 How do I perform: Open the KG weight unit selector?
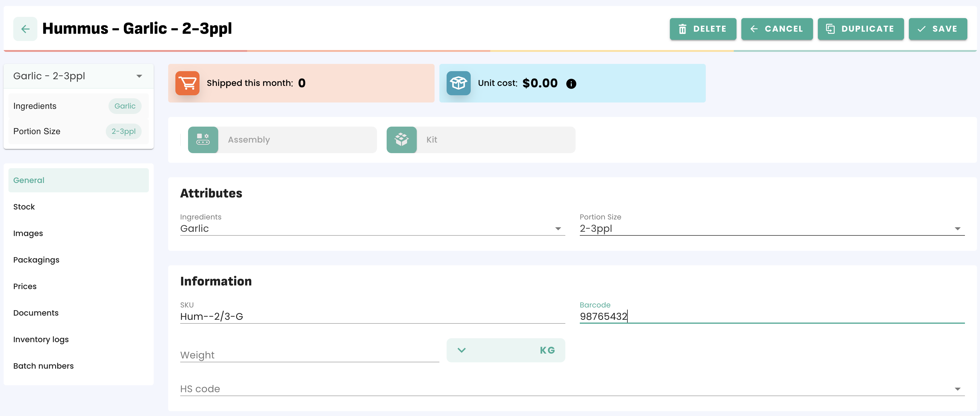click(x=505, y=350)
